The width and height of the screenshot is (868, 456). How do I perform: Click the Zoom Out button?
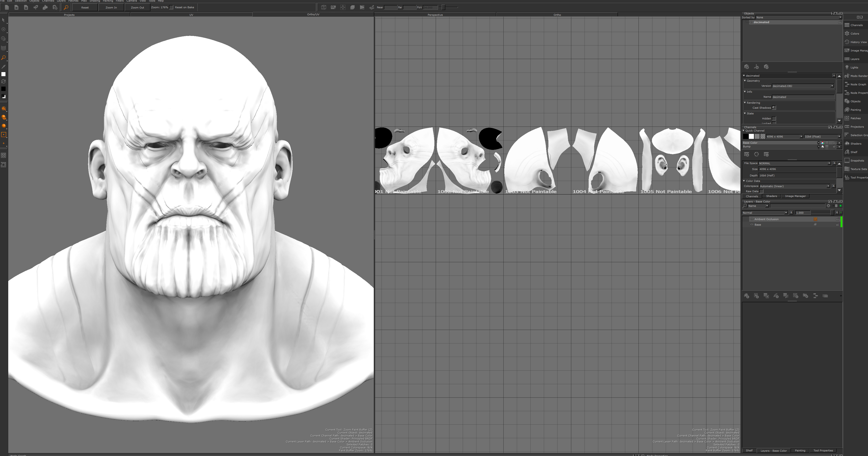(x=137, y=7)
